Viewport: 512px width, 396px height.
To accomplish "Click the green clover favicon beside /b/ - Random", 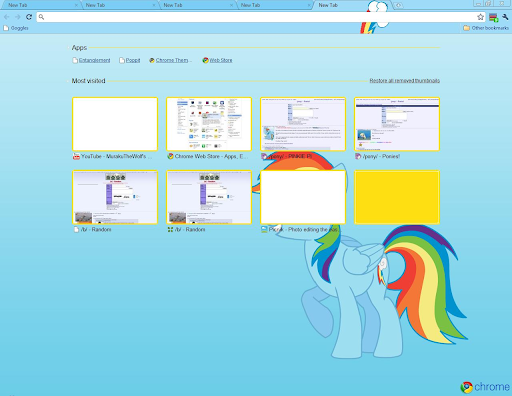I will [170, 229].
